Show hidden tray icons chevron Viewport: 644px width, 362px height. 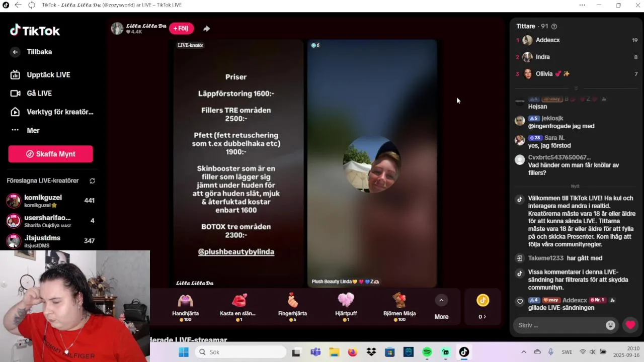point(524,352)
